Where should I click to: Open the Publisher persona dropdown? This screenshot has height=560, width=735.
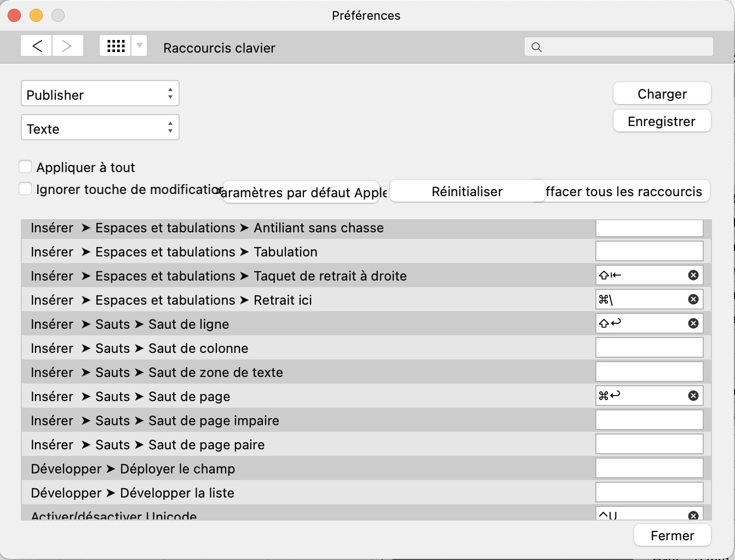100,94
